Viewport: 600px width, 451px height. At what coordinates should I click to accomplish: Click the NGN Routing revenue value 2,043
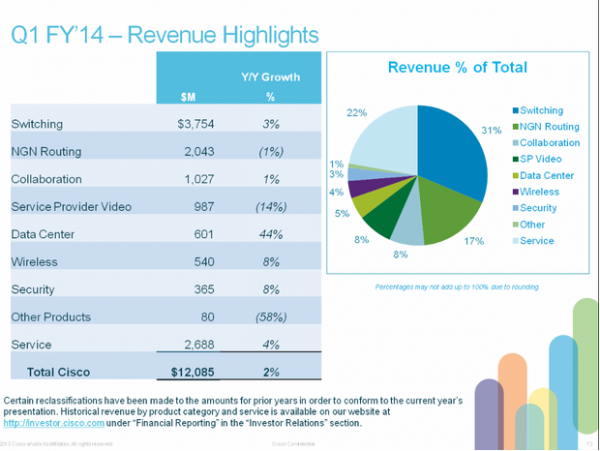point(199,151)
